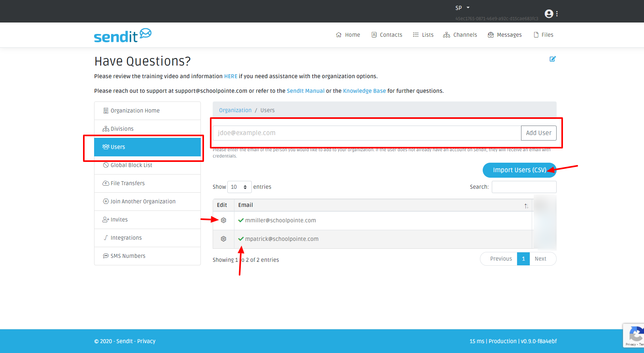Open the SendIt Manual link
The width and height of the screenshot is (644, 353).
[x=305, y=91]
